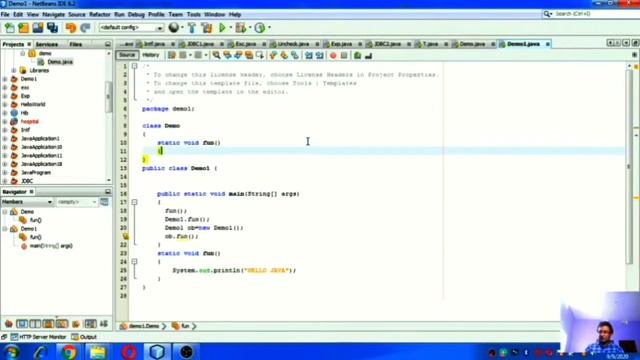The height and width of the screenshot is (360, 640).
Task: Click the New Project toolbar icon
Action: click(x=24, y=28)
